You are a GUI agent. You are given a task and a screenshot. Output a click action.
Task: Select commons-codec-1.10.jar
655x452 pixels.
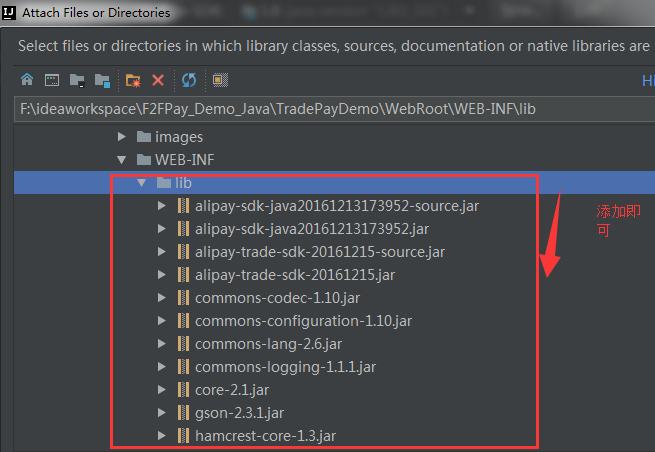coord(277,298)
